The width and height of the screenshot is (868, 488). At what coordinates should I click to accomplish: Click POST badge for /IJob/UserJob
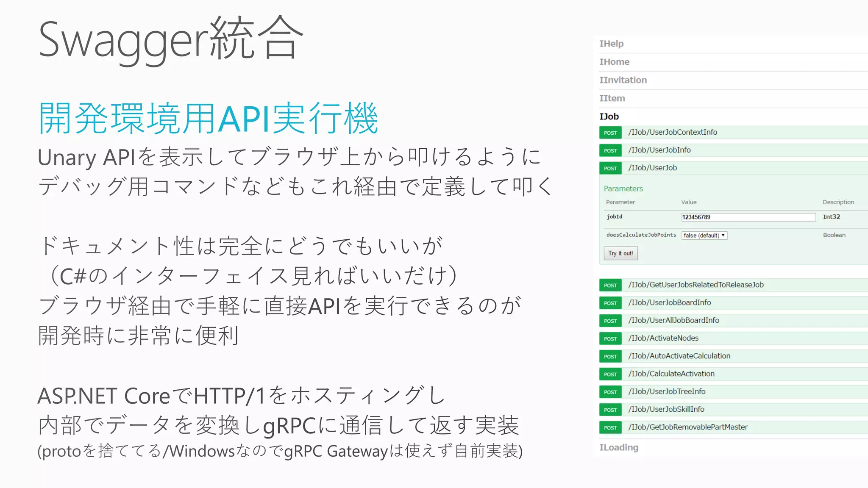pyautogui.click(x=610, y=168)
